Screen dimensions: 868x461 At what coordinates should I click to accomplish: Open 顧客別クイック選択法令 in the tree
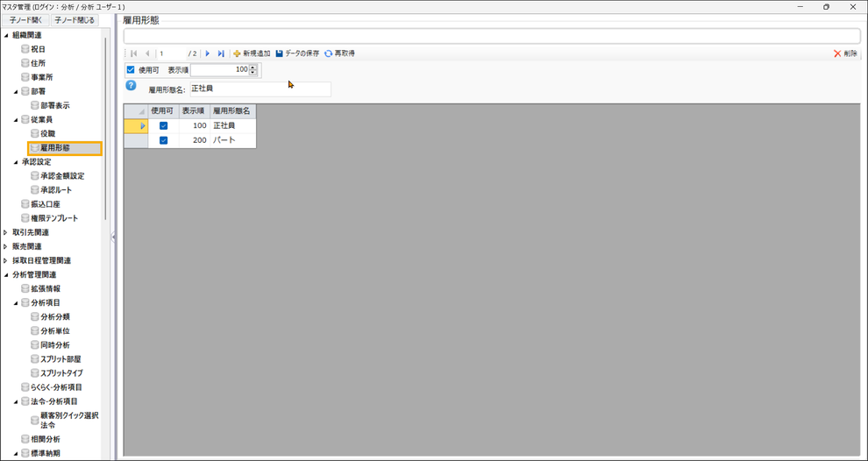click(x=69, y=421)
